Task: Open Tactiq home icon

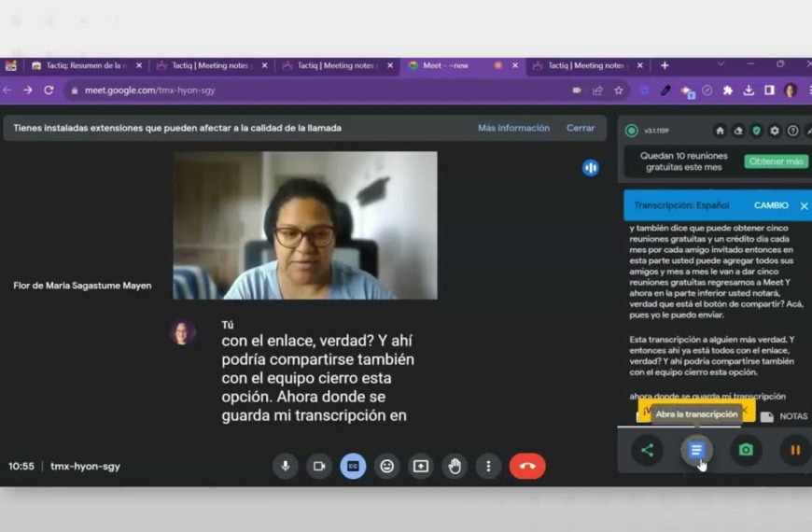Action: [720, 131]
